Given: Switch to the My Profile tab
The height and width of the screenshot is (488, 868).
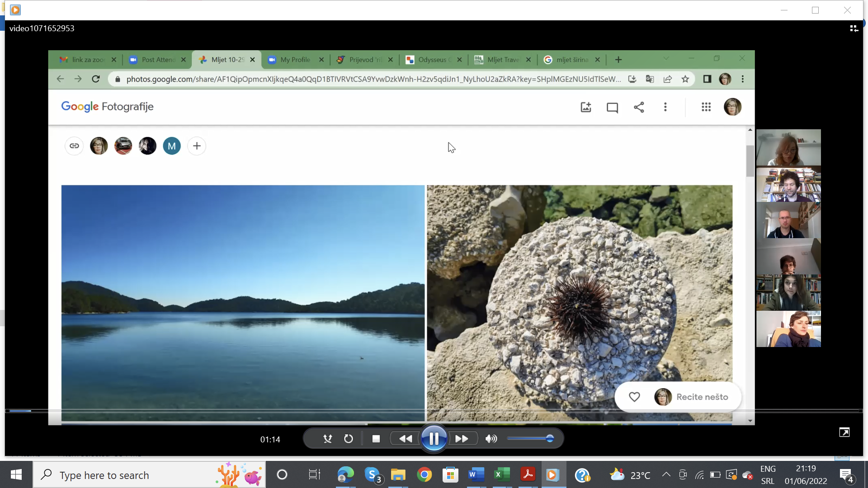Looking at the screenshot, I should coord(295,60).
